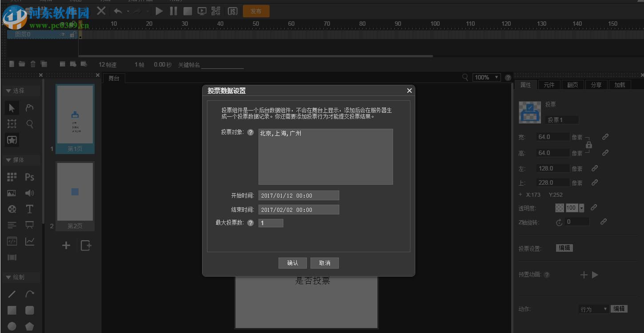Open the JS code editor icon
644x333 pixels.
(232, 11)
